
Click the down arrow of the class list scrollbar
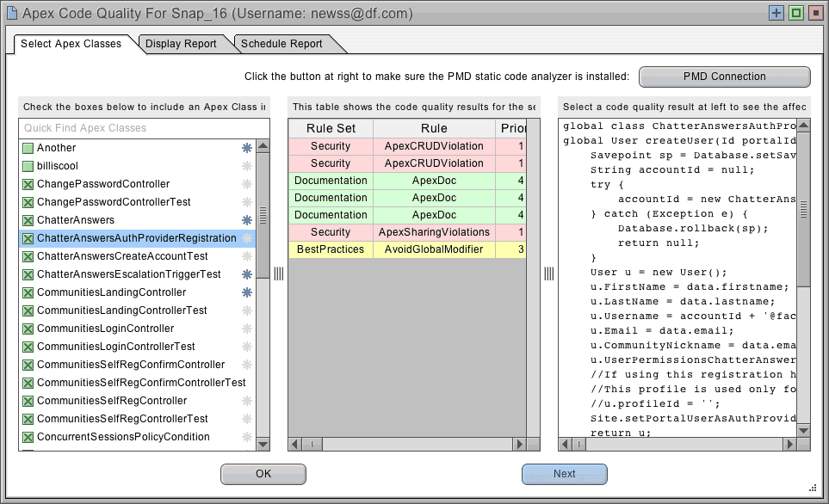tap(263, 445)
